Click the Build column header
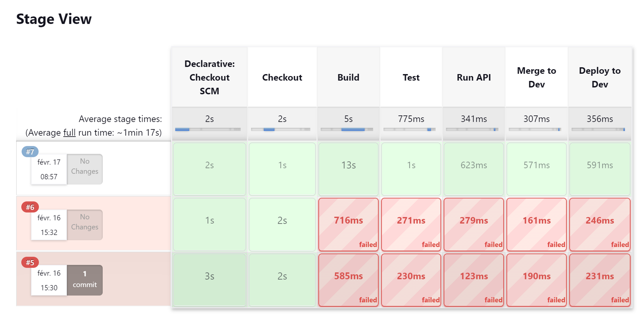The image size is (644, 319). click(x=348, y=77)
